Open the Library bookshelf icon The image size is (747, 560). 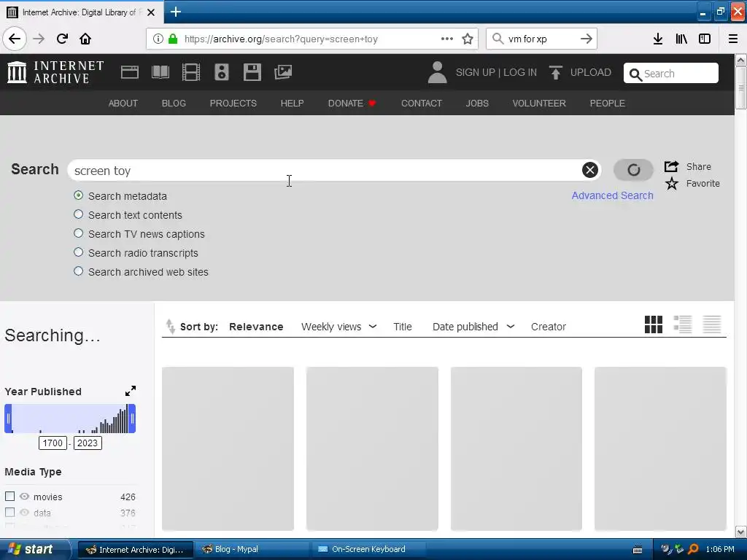point(681,39)
